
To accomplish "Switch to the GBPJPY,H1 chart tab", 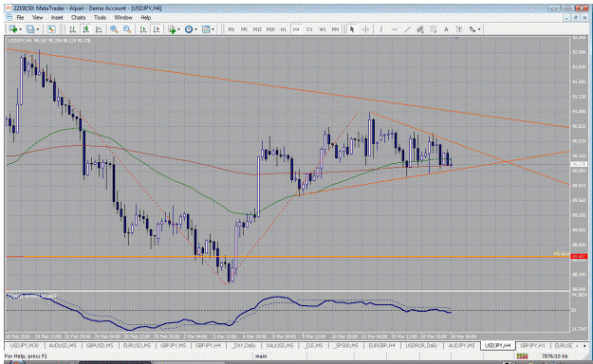I will [532, 346].
